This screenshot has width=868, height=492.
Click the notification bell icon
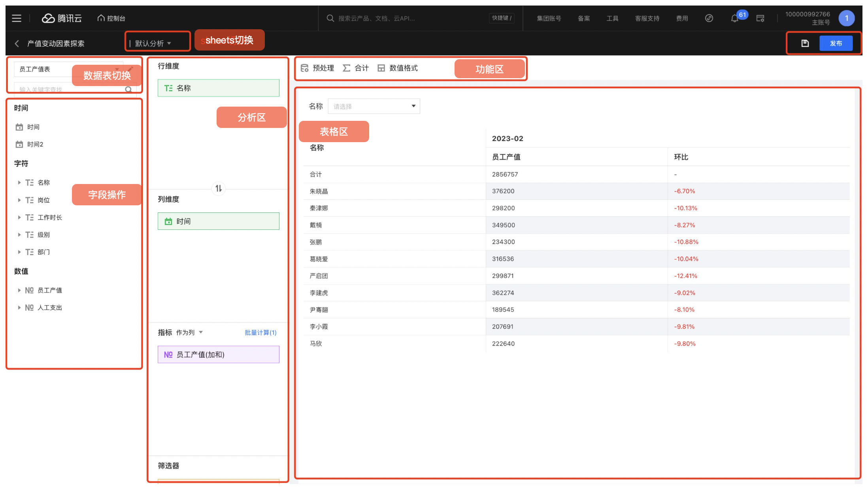click(x=734, y=18)
